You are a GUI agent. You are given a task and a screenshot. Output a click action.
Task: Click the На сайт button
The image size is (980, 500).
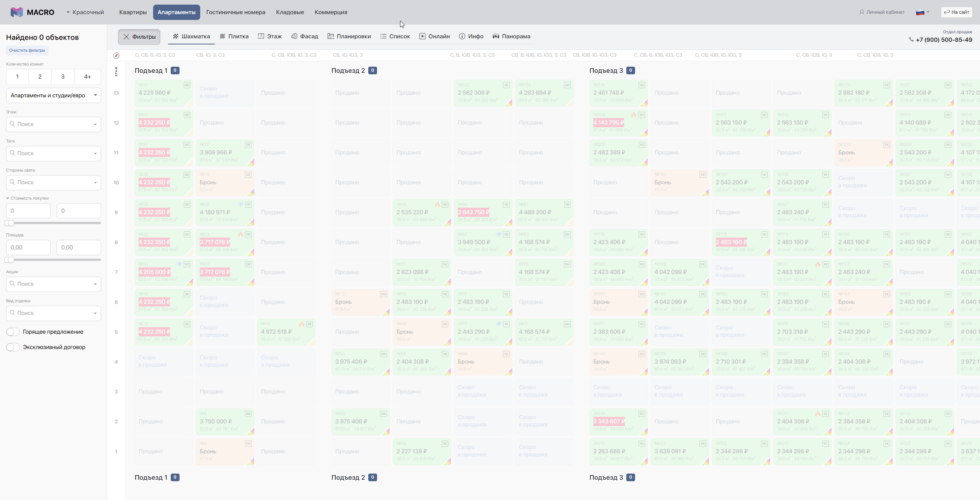pyautogui.click(x=956, y=12)
